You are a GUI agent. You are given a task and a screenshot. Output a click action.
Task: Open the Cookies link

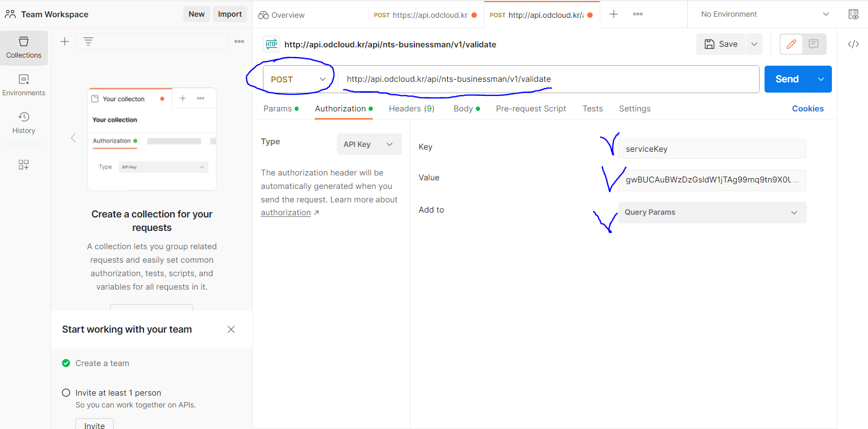pyautogui.click(x=808, y=109)
